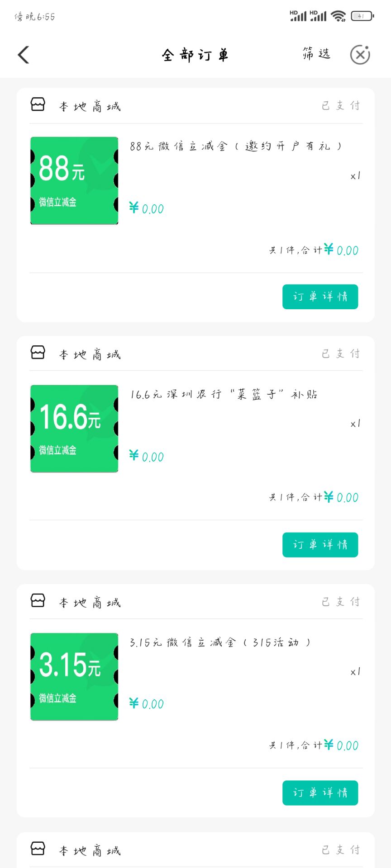Tap the Wi-Fi icon in status bar
Image resolution: width=391 pixels, height=868 pixels.
[339, 16]
